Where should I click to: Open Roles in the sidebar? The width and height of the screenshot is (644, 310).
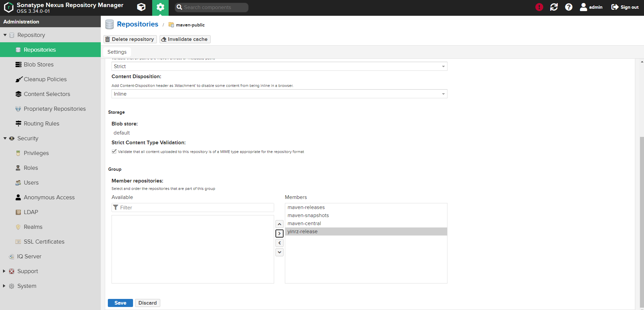(50, 168)
